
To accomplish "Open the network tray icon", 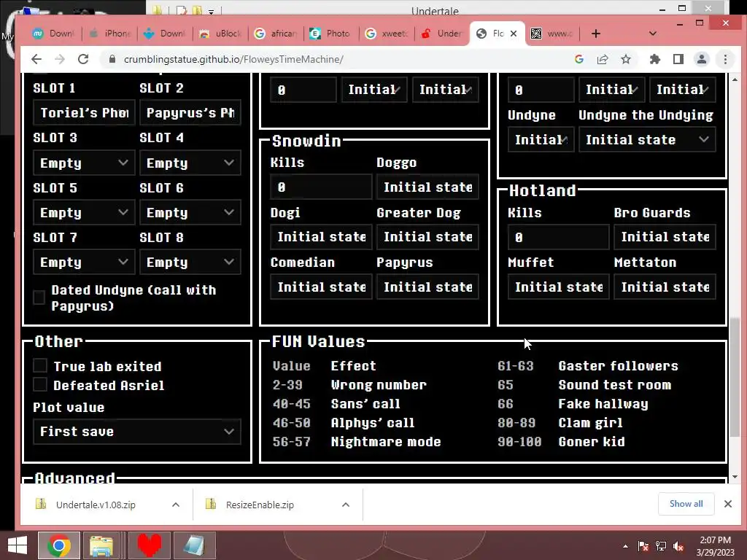I will point(661,546).
